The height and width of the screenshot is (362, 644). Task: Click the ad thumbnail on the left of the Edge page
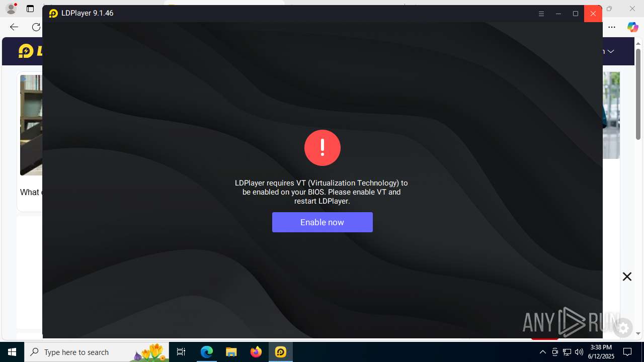coord(31,125)
